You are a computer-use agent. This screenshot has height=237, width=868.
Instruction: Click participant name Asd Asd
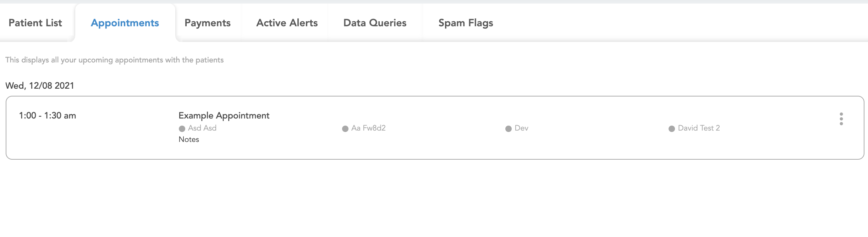[202, 128]
